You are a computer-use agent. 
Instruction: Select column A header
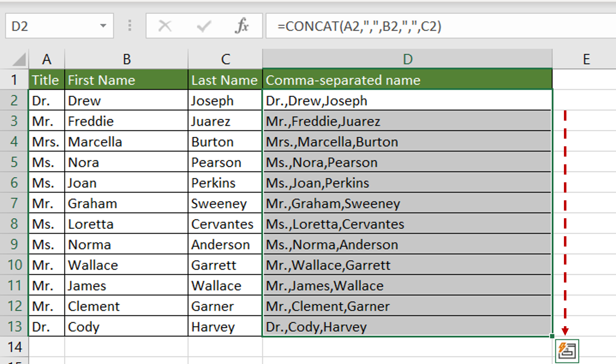pos(47,59)
